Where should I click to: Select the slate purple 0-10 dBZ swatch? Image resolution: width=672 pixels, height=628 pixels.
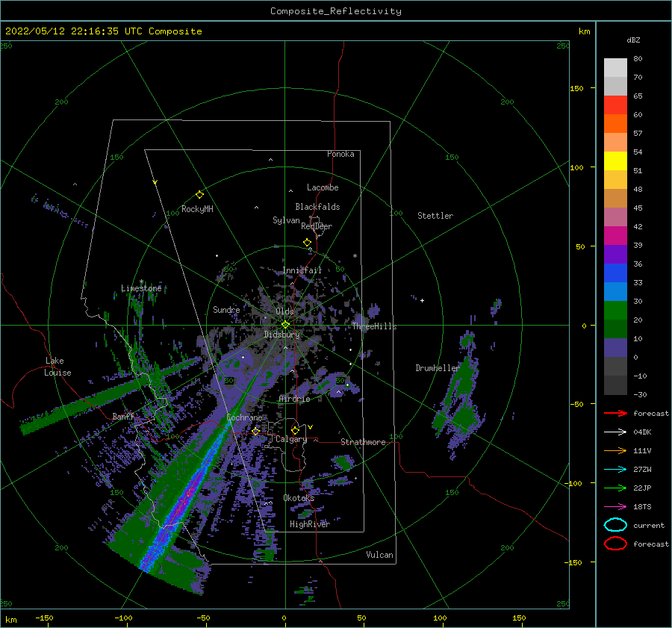615,348
